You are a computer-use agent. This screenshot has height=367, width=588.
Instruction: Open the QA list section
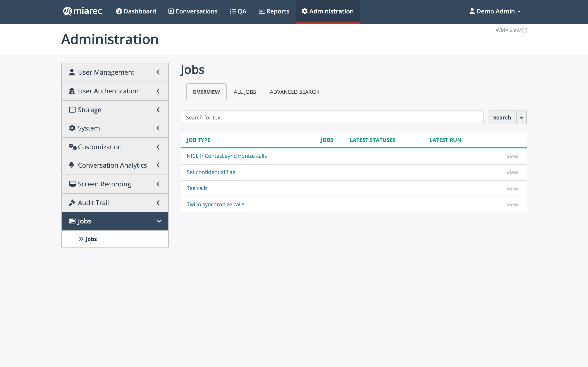tap(238, 11)
